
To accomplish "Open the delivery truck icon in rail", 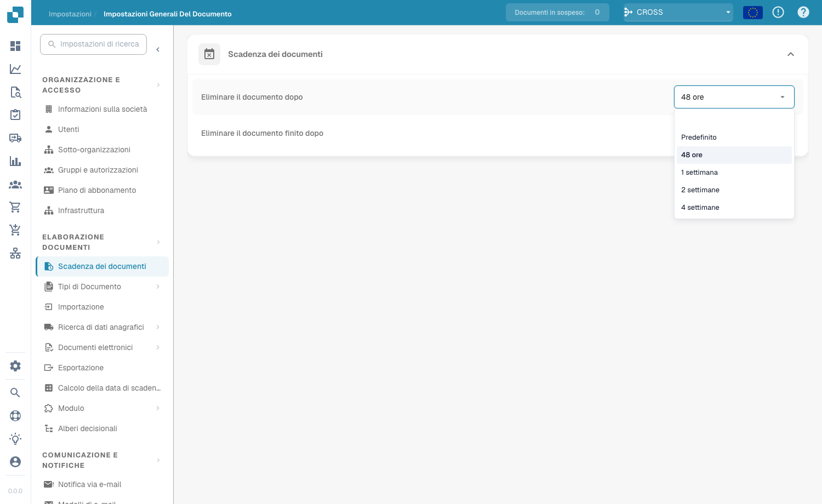I will (15, 138).
